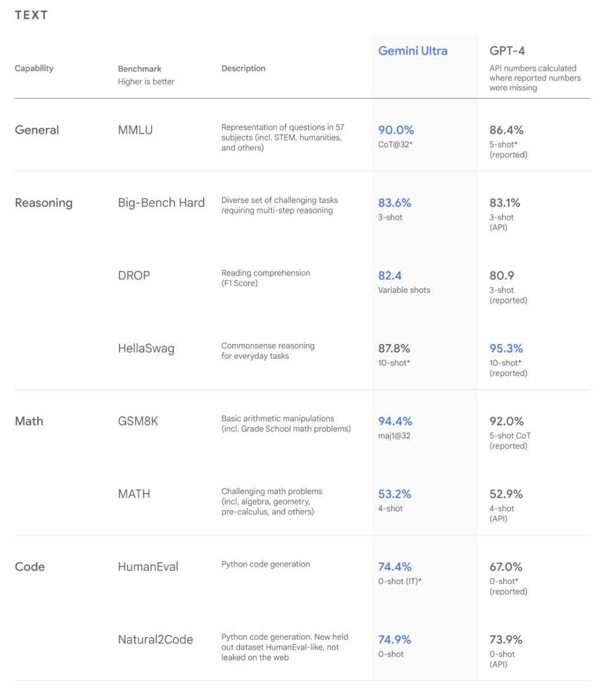616x698 pixels.
Task: Click the Gemini Ultra column header
Action: 413,51
